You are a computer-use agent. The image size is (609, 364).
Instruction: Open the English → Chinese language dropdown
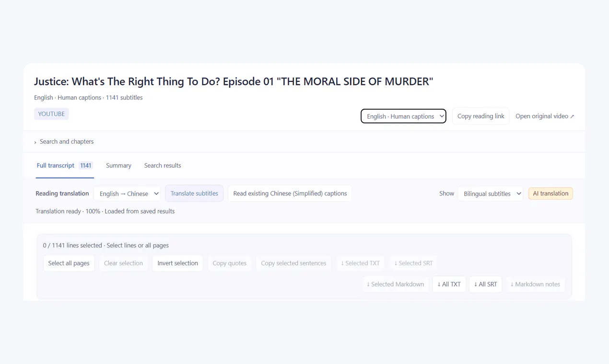coord(127,193)
